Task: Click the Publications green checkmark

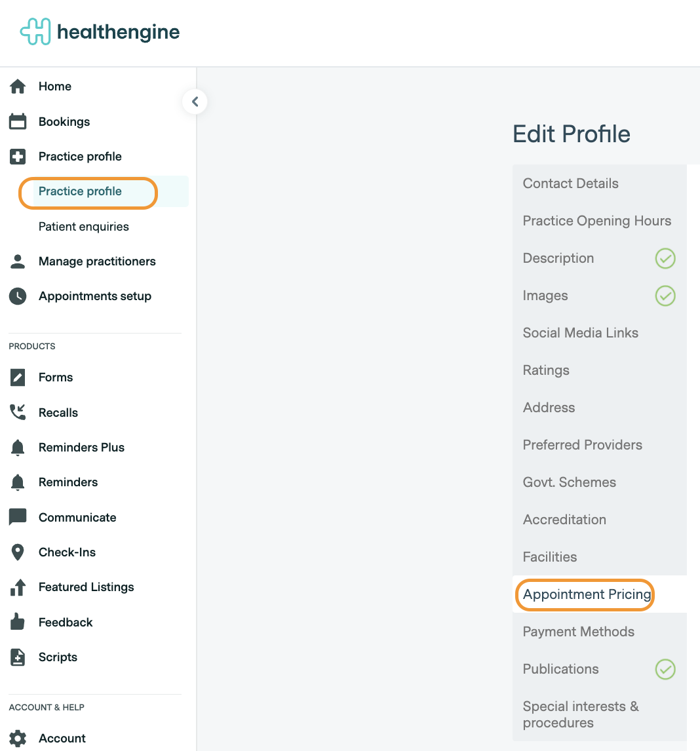Action: [665, 669]
